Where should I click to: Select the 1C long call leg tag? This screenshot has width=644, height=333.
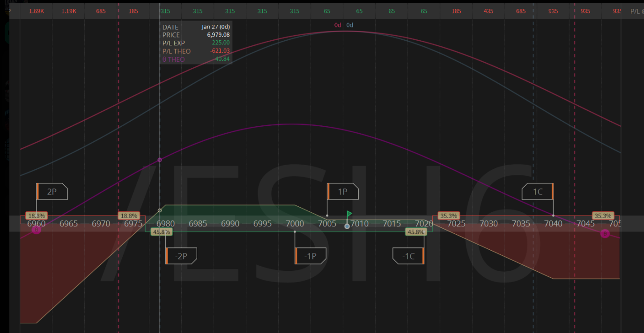coord(538,191)
